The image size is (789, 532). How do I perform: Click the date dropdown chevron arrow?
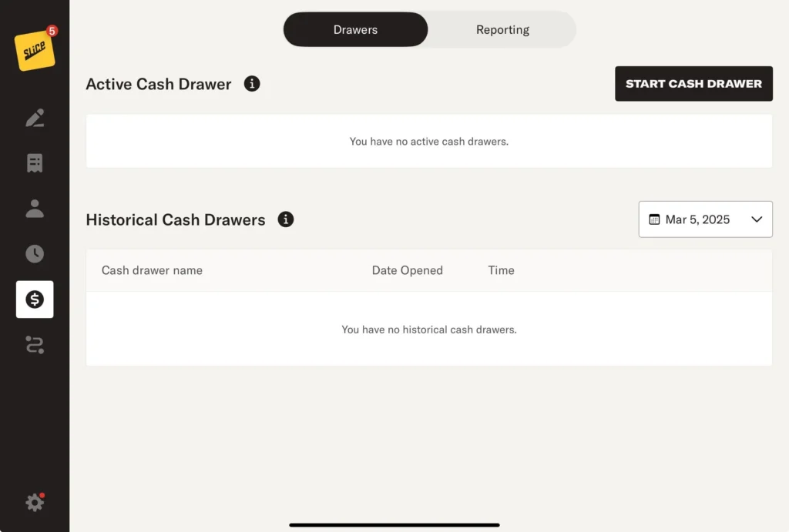tap(757, 219)
